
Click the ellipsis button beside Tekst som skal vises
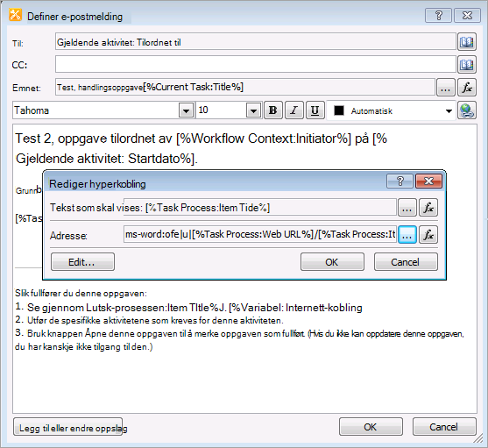point(407,208)
